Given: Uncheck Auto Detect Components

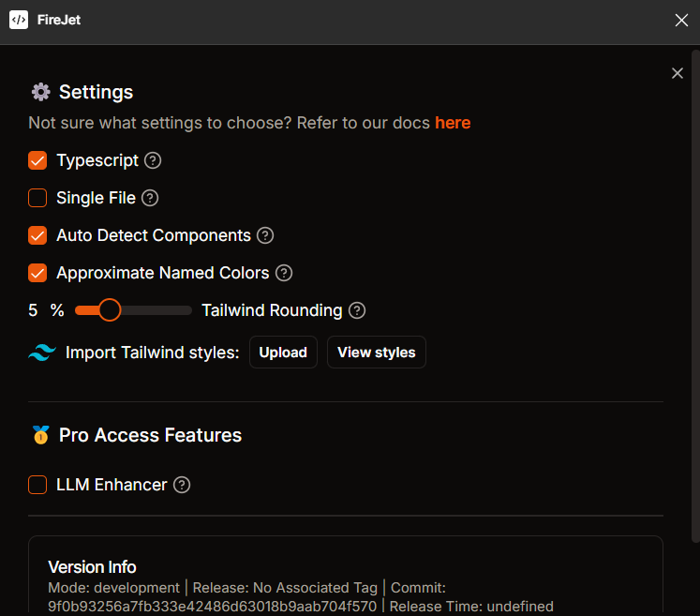Looking at the screenshot, I should coord(37,235).
